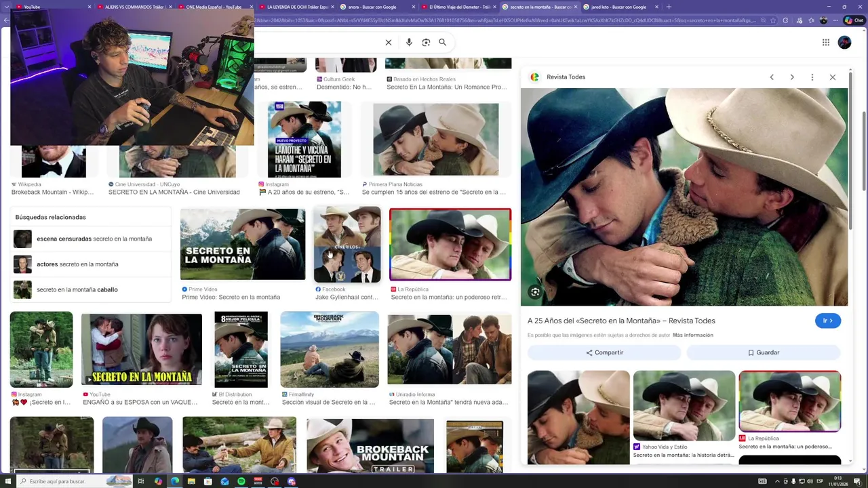Open La República rainbow-bordered image result

coord(450,245)
